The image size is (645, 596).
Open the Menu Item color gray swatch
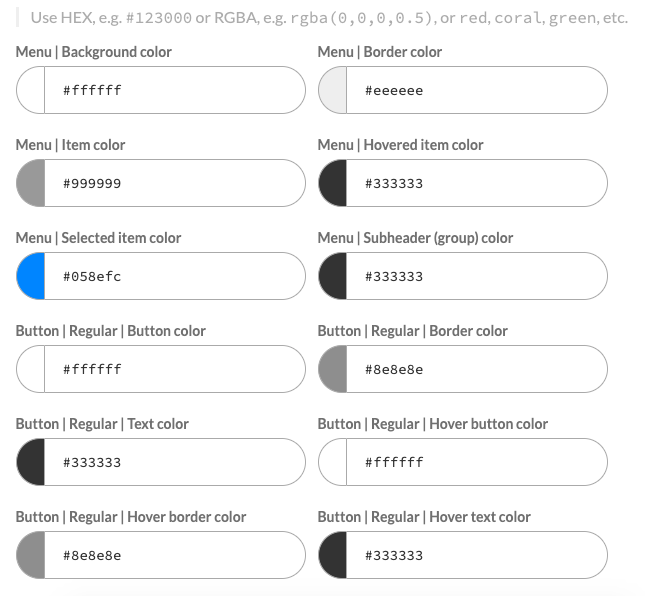click(x=32, y=183)
